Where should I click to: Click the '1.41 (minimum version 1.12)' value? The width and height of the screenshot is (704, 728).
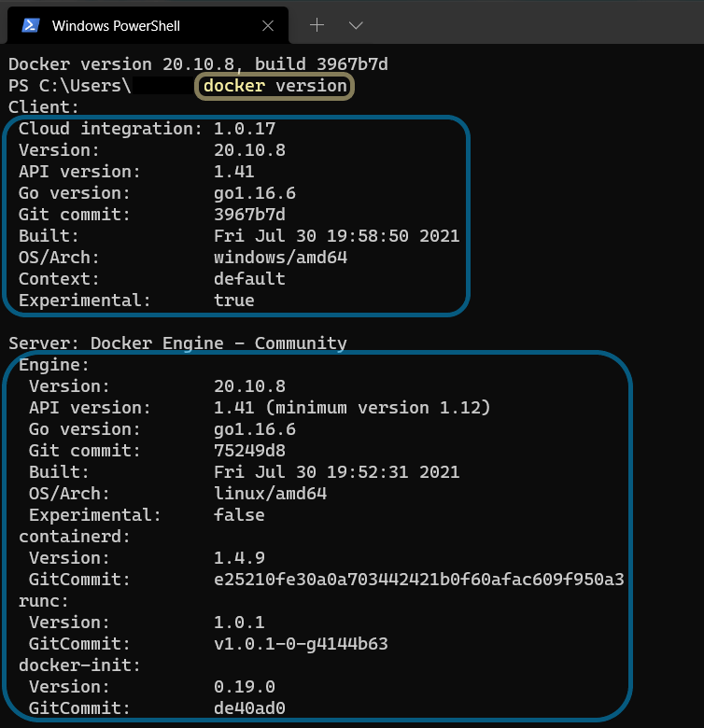pyautogui.click(x=352, y=408)
